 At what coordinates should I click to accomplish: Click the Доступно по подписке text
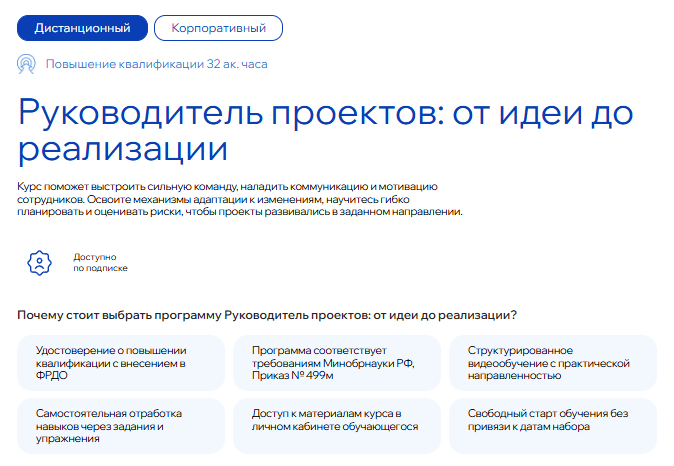pos(100,263)
